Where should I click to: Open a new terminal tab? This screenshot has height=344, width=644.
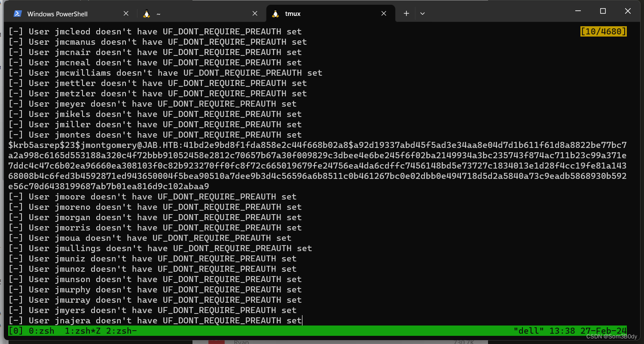pos(406,14)
